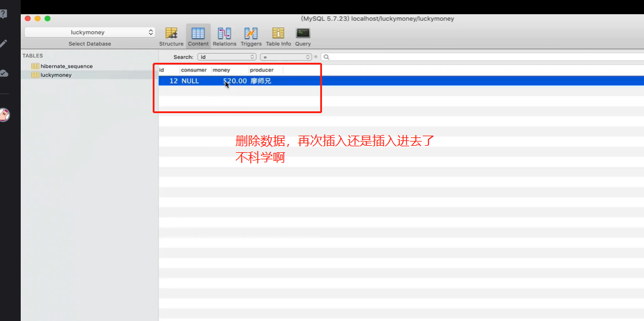Click the yellow minimize window button
Viewport: 644px width, 321px height.
[x=38, y=18]
